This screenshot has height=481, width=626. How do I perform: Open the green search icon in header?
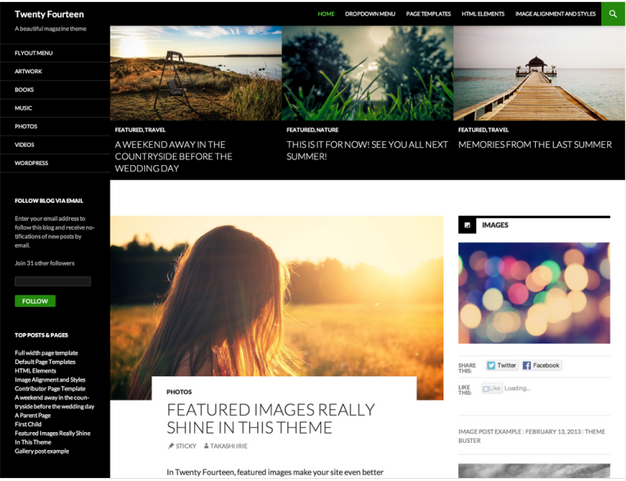pyautogui.click(x=613, y=14)
